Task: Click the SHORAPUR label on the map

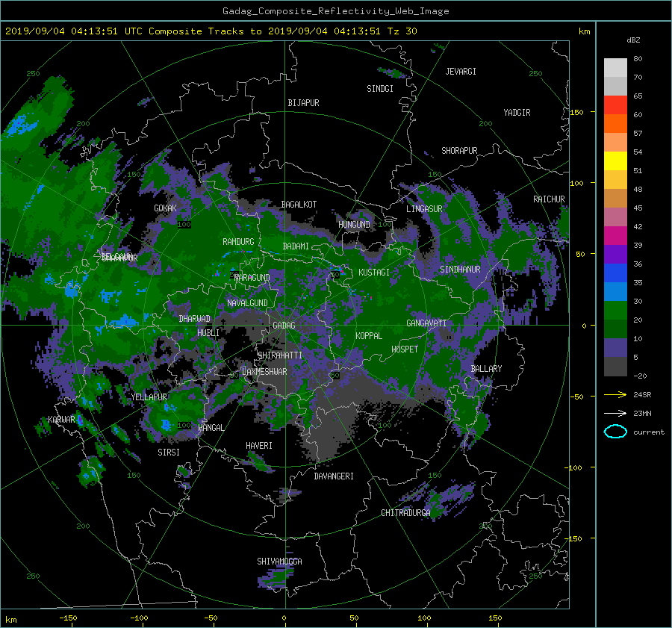Action: pos(459,151)
